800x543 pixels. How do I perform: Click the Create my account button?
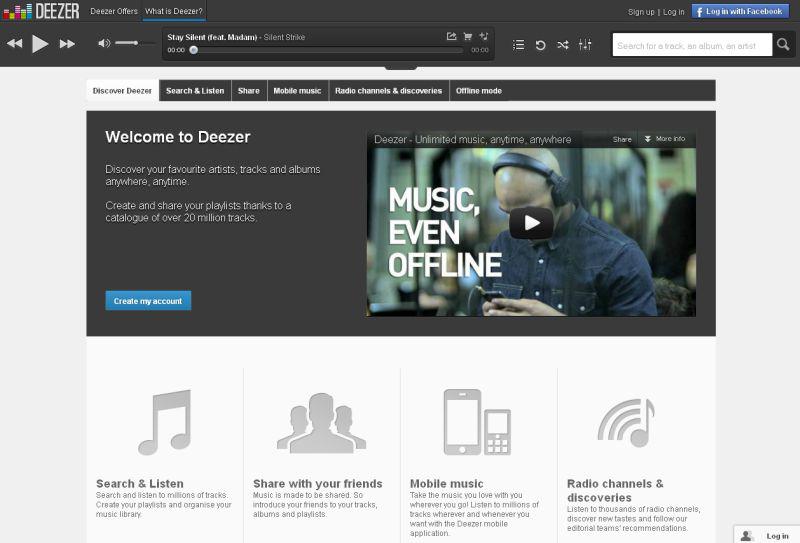148,301
